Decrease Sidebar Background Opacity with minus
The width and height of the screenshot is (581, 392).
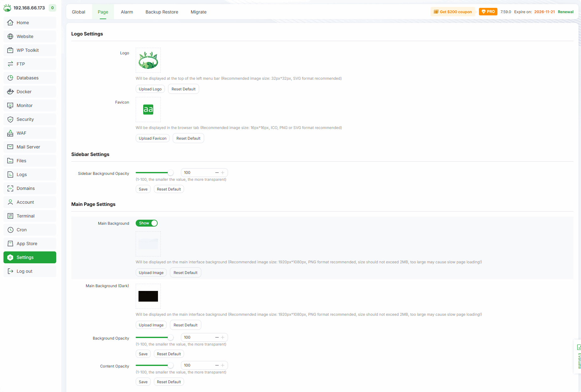217,173
